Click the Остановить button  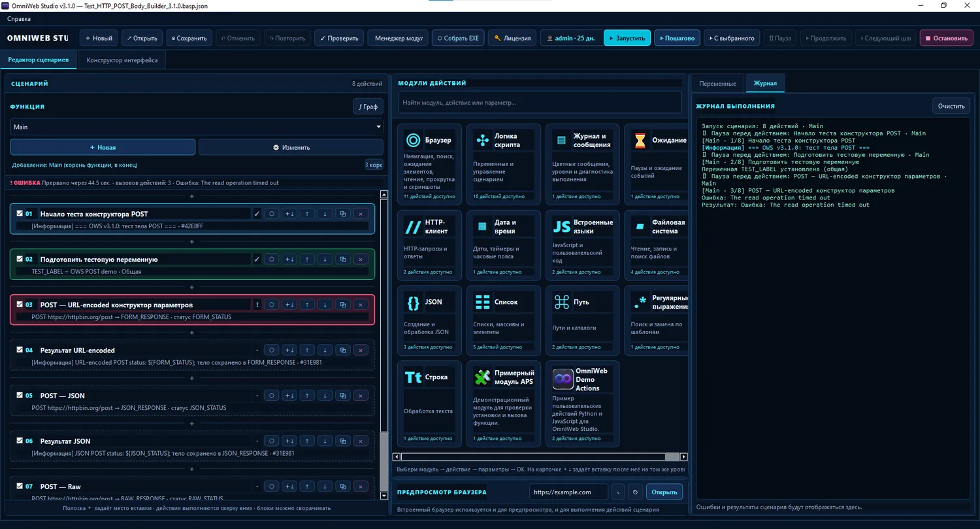click(x=946, y=38)
